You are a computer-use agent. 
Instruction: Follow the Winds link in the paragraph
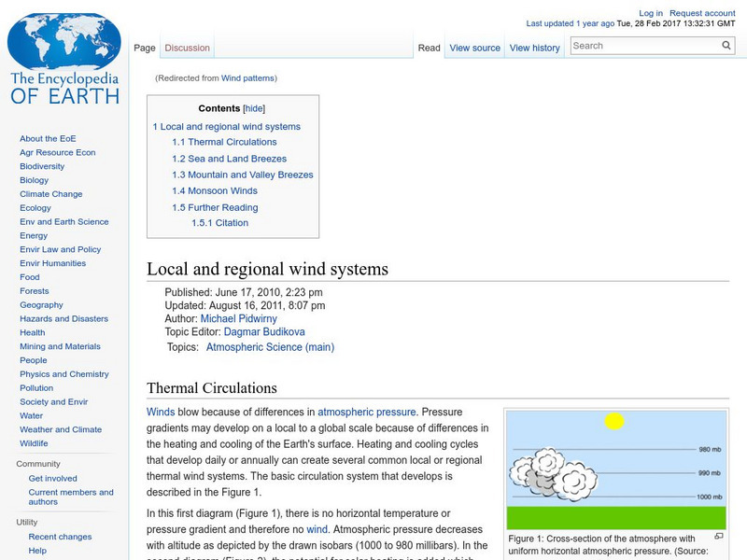(161, 412)
